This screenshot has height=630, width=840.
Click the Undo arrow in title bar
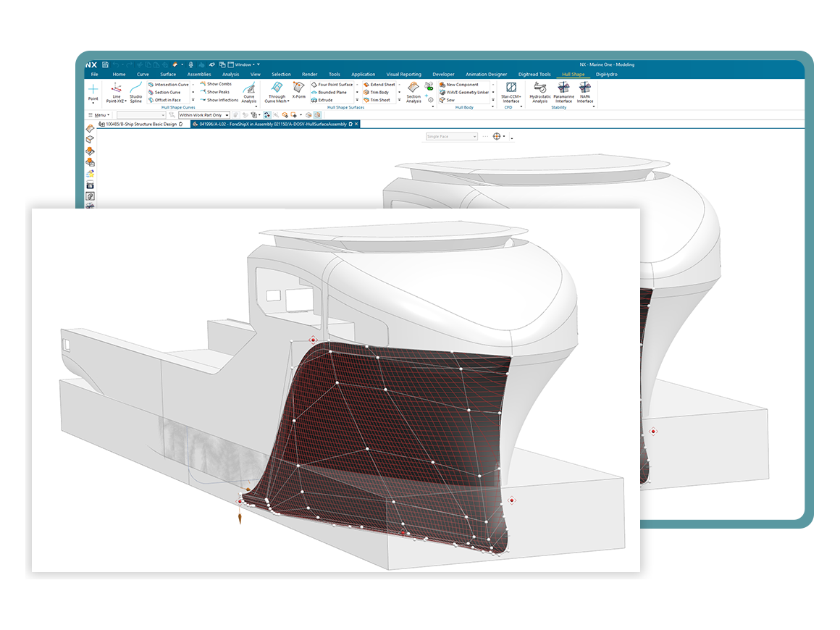116,65
